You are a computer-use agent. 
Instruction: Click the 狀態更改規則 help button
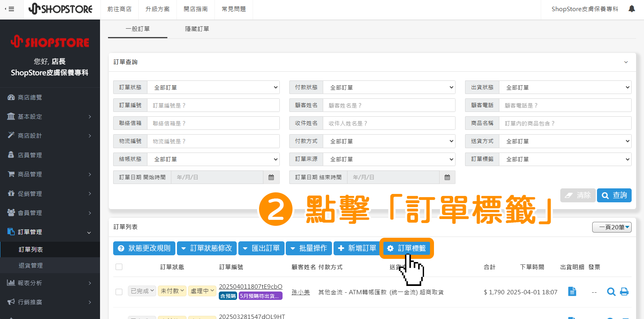click(144, 248)
